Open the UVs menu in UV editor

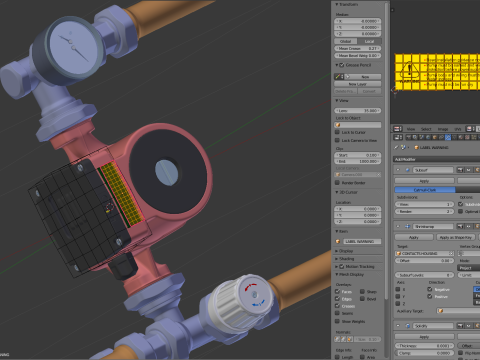459,129
